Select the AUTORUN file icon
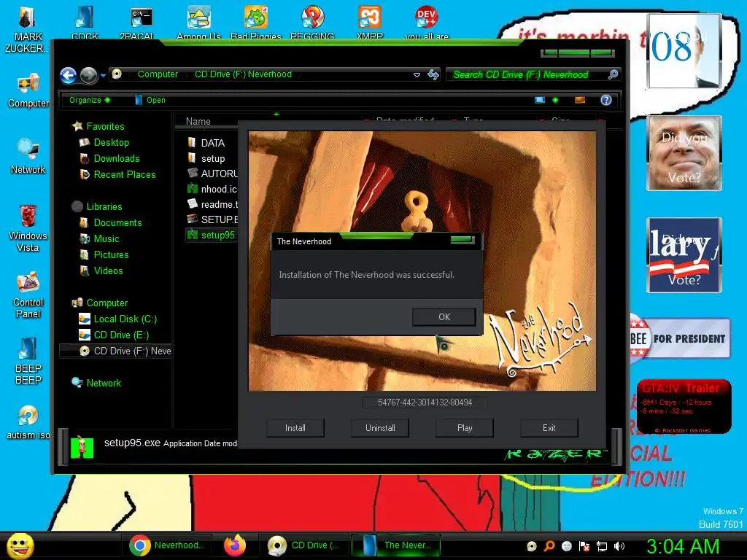This screenshot has width=747, height=560. tap(193, 174)
